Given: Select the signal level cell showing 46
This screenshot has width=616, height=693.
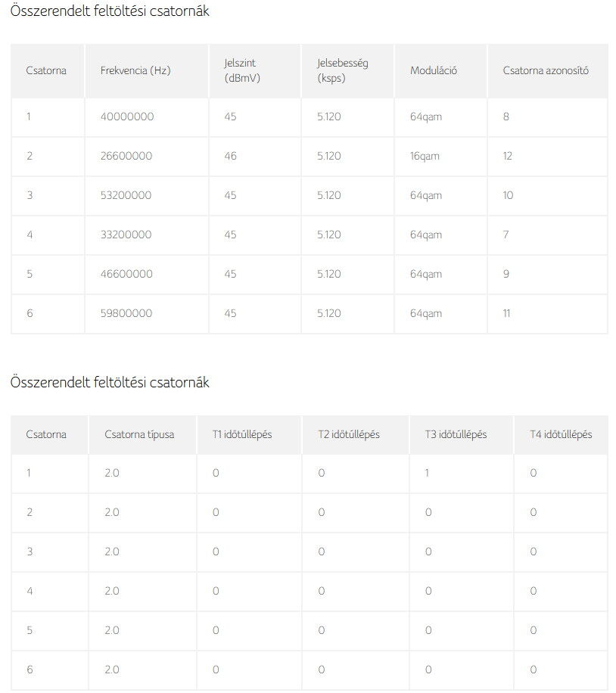Looking at the screenshot, I should [x=230, y=156].
